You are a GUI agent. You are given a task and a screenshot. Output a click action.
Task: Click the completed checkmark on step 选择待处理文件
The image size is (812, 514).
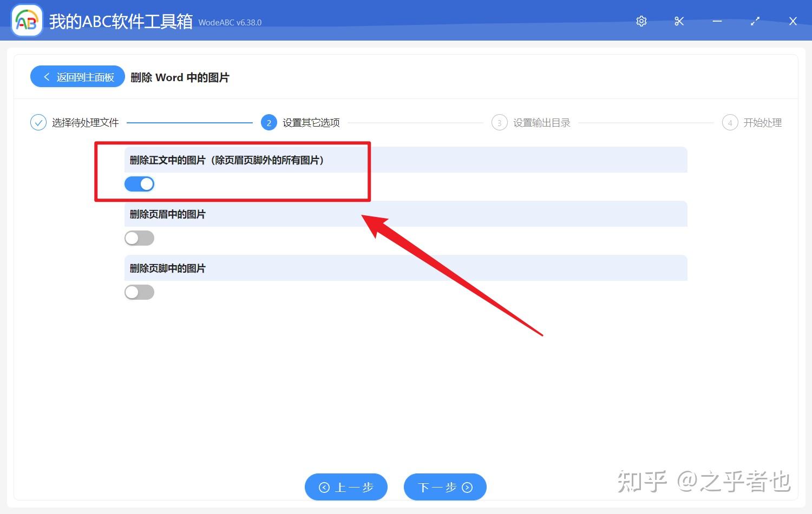[38, 122]
